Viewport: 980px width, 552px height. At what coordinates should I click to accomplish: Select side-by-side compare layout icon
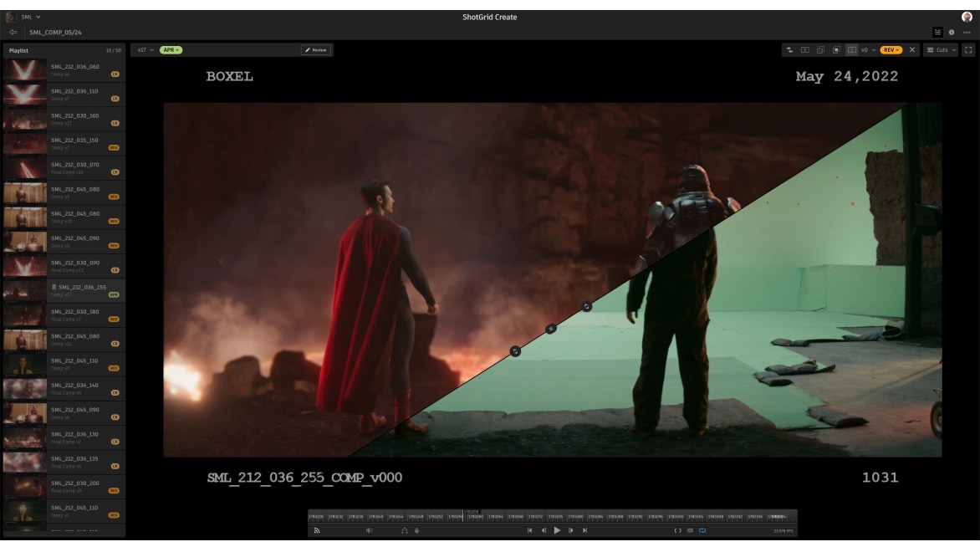(805, 50)
